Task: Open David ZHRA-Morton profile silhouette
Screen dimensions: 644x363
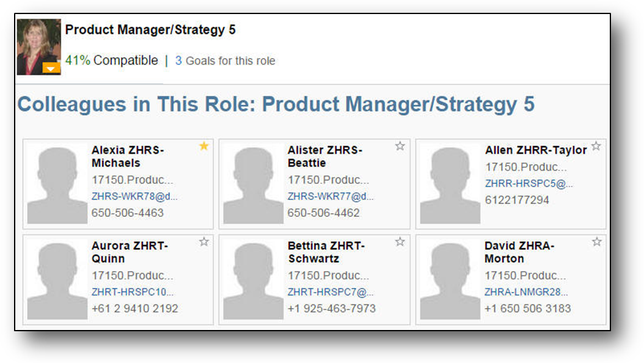Action: (x=450, y=279)
